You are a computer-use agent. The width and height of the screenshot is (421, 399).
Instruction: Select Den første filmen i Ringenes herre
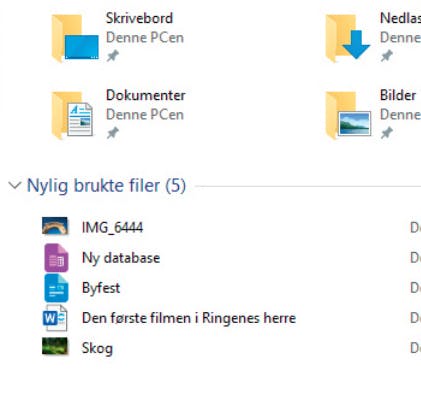click(x=189, y=318)
